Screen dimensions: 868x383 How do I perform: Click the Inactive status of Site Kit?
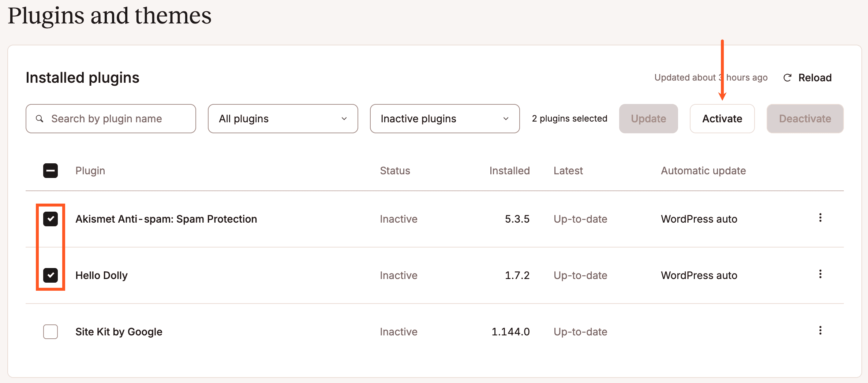tap(399, 332)
